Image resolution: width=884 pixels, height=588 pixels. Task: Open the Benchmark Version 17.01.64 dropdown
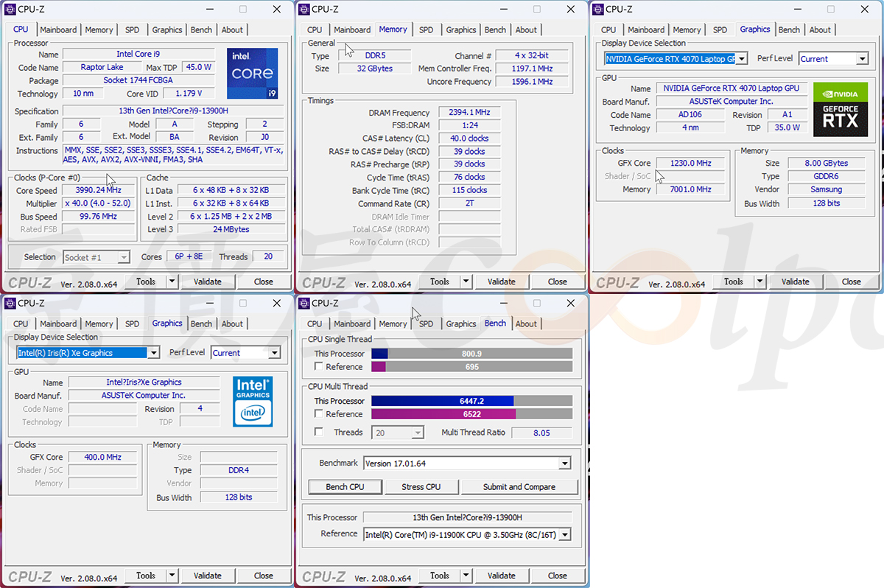click(x=564, y=463)
